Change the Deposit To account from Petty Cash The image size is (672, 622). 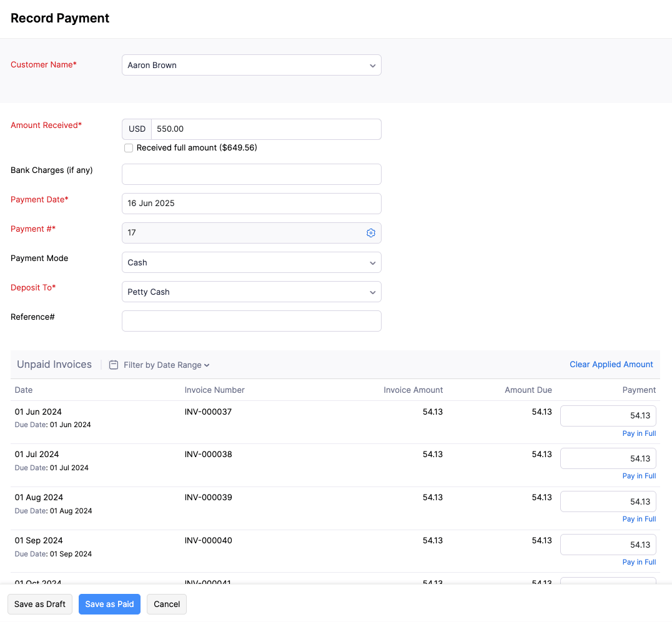(252, 292)
